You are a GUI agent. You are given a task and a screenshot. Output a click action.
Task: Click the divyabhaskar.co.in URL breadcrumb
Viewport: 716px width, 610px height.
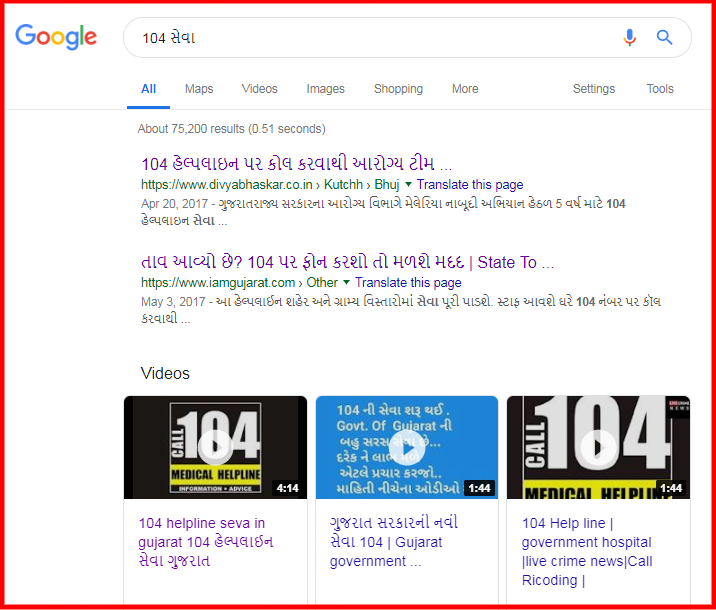[x=270, y=184]
